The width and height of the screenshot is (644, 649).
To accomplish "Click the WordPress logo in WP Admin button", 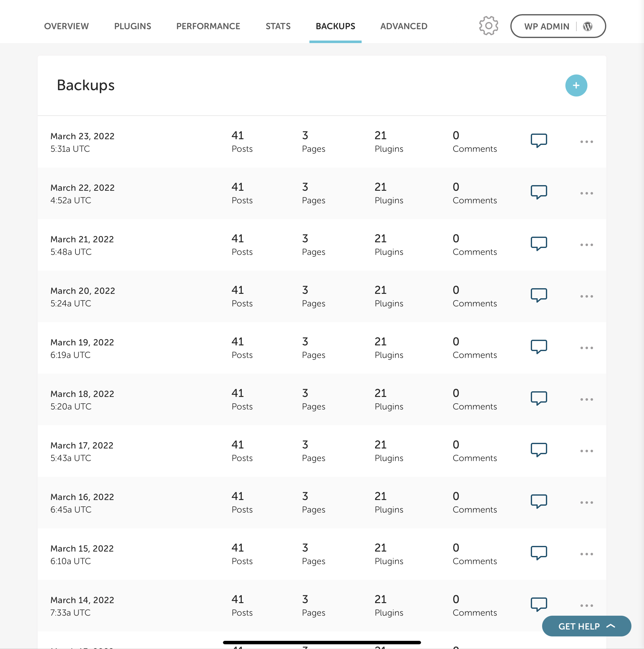I will [587, 26].
